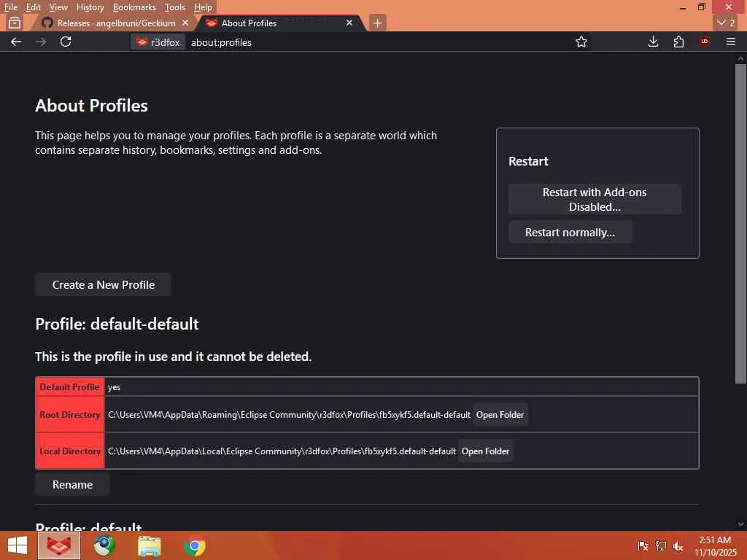This screenshot has width=747, height=560.
Task: Click the r3dfox taskbar icon
Action: click(59, 545)
